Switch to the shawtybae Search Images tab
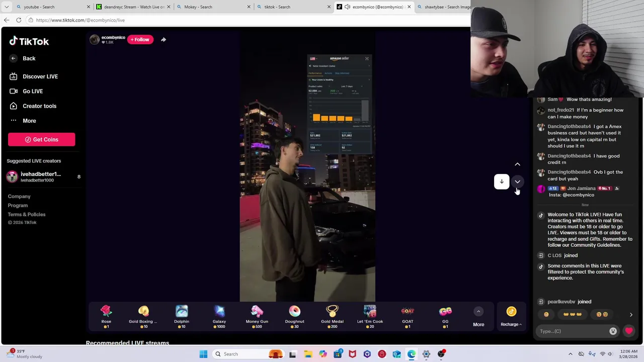 click(445, 7)
